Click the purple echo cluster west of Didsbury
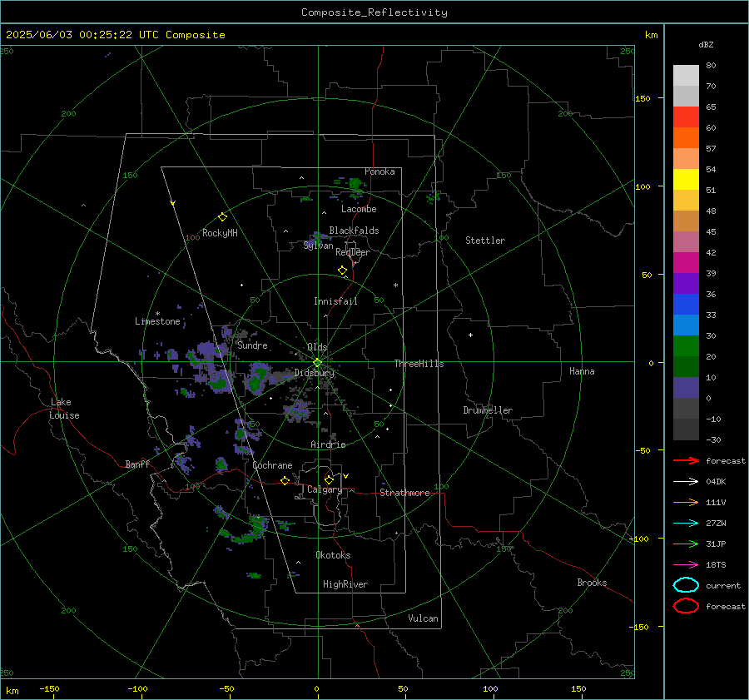Screen dimensions: 749x700 tap(258, 378)
